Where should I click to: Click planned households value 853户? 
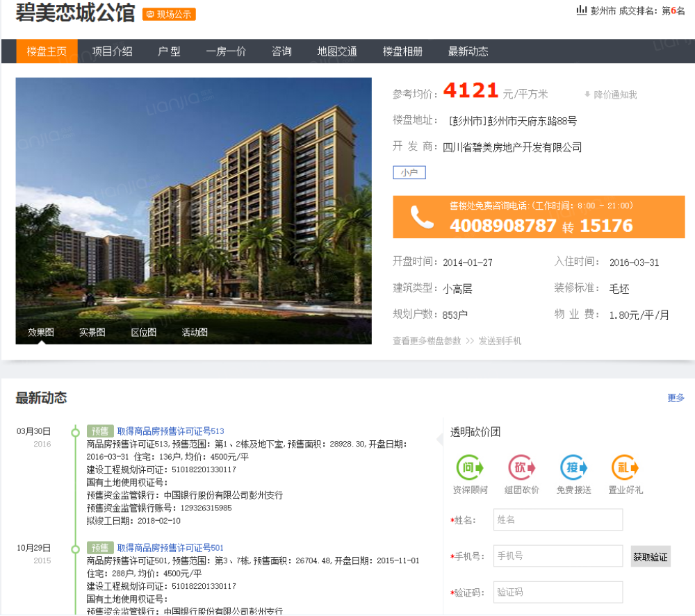coord(455,315)
